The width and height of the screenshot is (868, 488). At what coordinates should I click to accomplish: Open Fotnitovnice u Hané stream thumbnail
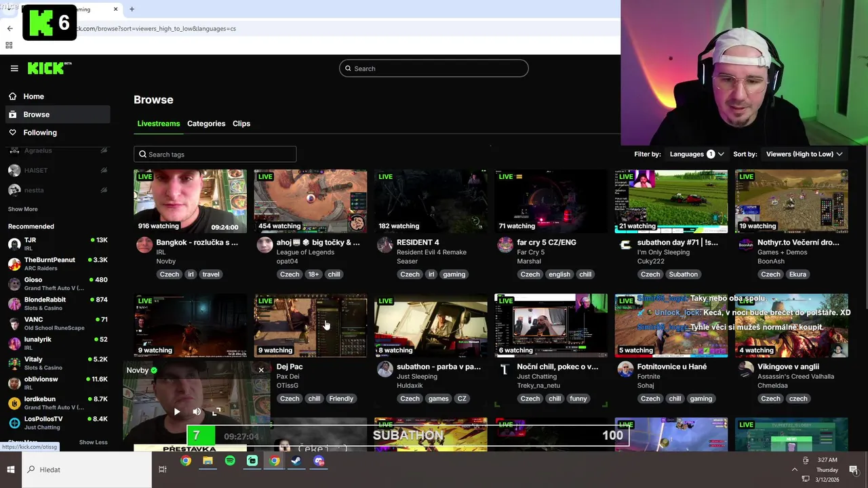pos(671,325)
